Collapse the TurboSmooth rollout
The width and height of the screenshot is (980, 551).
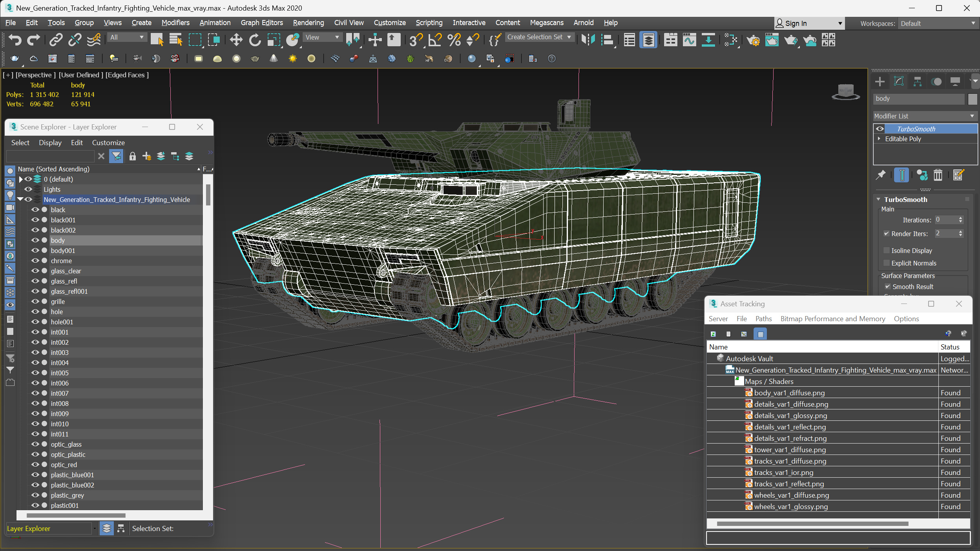879,199
